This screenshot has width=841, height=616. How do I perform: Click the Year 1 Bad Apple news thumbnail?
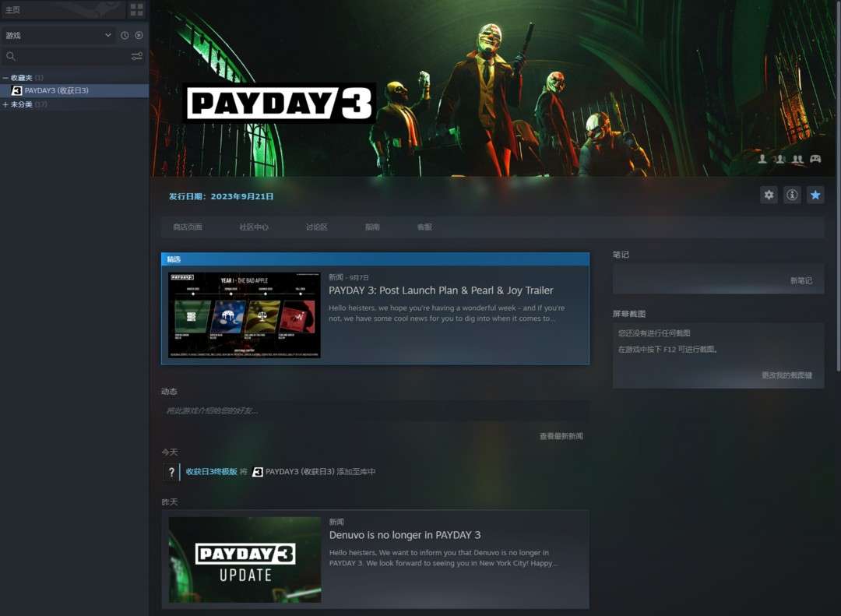[x=245, y=315]
